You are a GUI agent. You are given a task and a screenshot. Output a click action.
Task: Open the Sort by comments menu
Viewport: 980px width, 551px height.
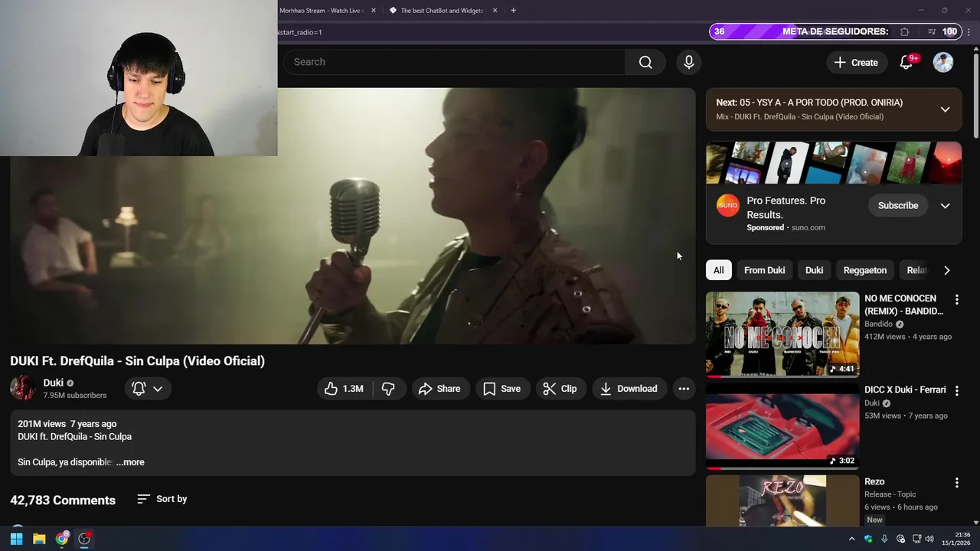coord(162,499)
